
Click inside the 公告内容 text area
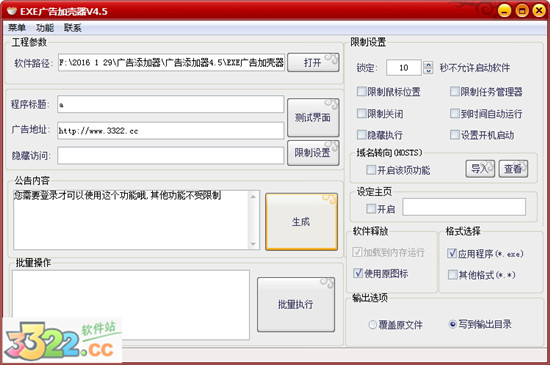pos(130,220)
